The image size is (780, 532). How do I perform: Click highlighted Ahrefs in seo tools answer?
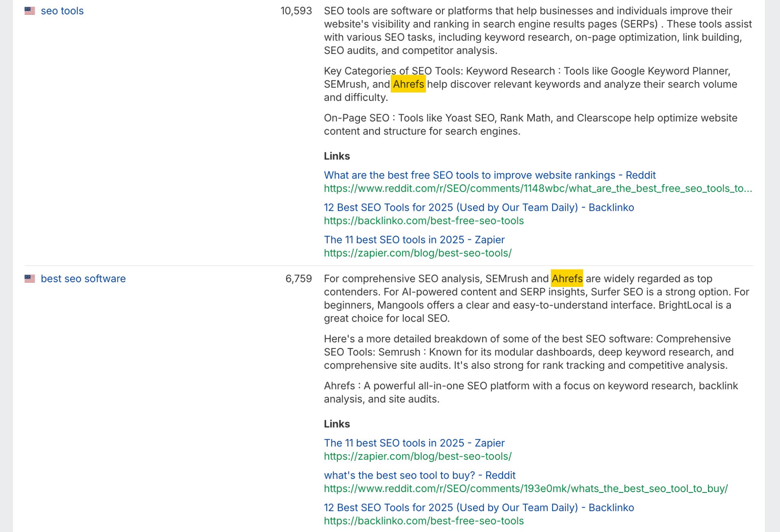pyautogui.click(x=408, y=84)
